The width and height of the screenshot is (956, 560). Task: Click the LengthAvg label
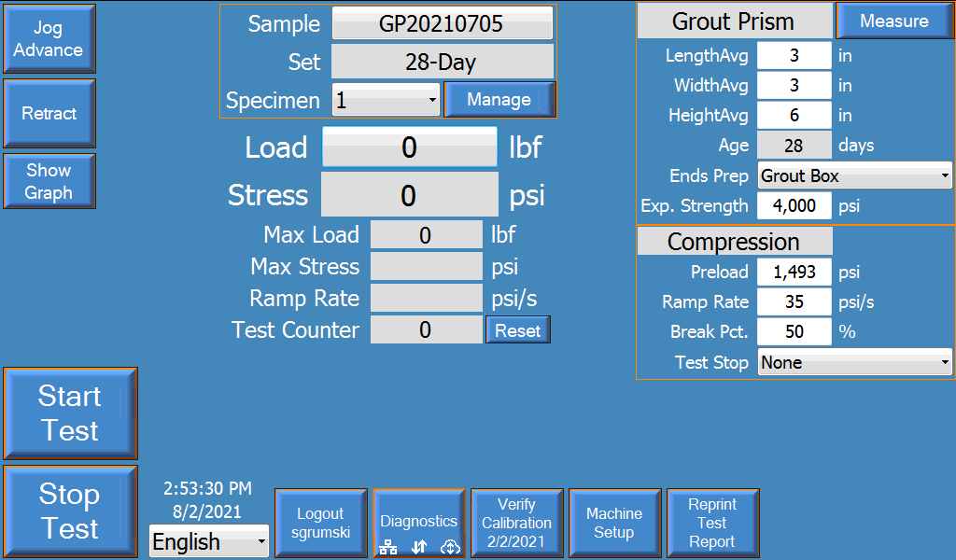[707, 56]
